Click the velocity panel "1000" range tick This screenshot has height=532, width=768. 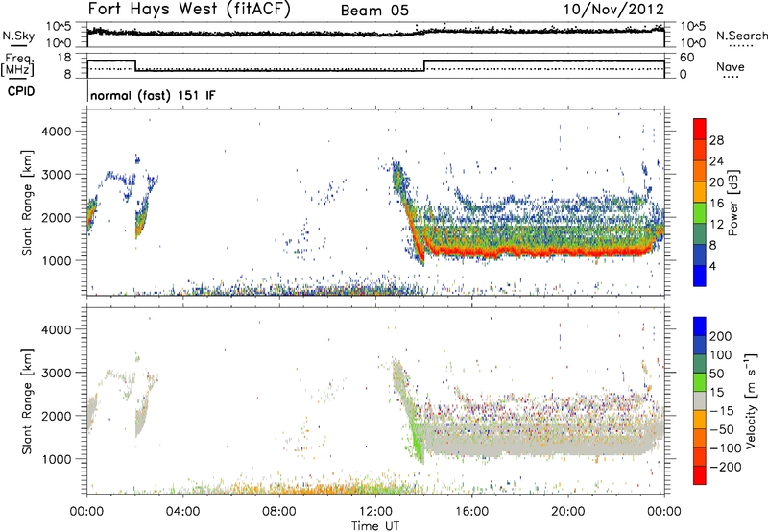pyautogui.click(x=56, y=459)
